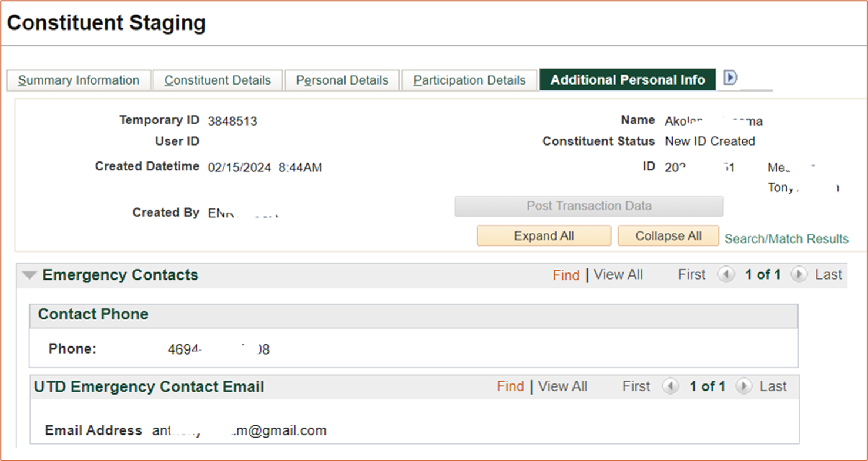The width and height of the screenshot is (868, 461).
Task: Click Find in the Emergency Contacts header
Action: click(566, 275)
